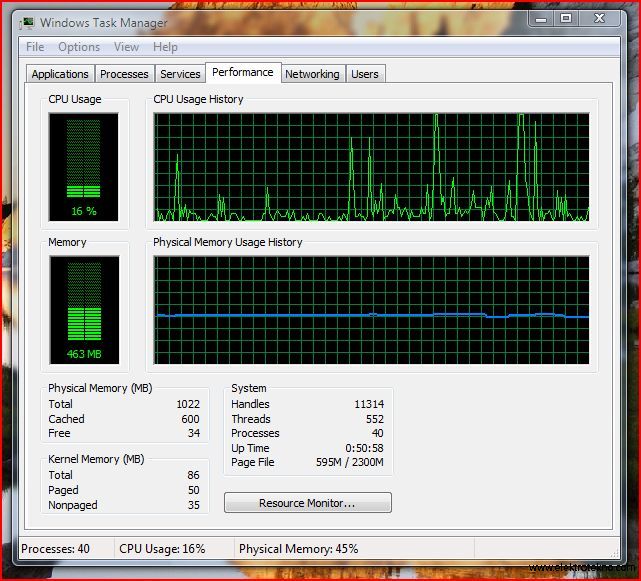The height and width of the screenshot is (581, 641).
Task: Click status bar 'Processes: 40' entry
Action: 55,549
